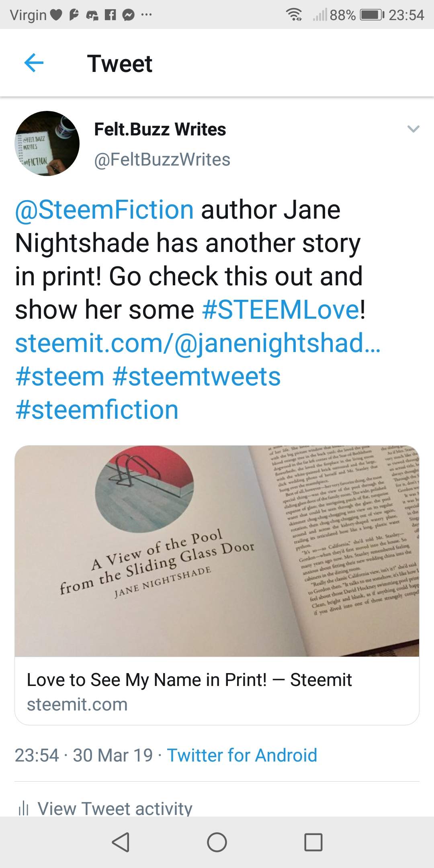Tap the Facebook notification icon in status bar

(110, 15)
